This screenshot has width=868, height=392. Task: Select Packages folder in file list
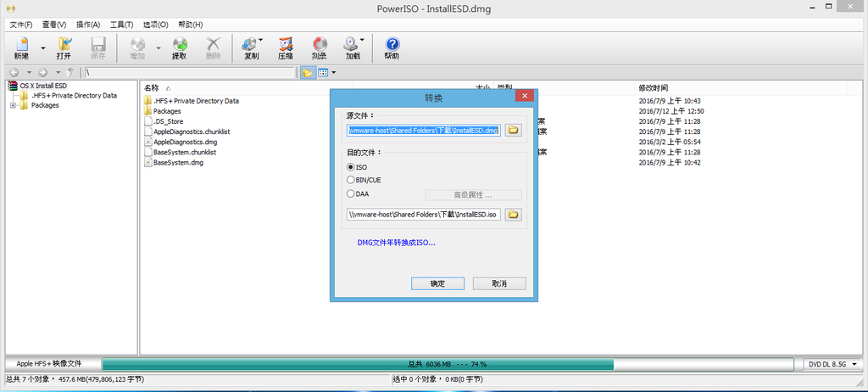pyautogui.click(x=167, y=111)
